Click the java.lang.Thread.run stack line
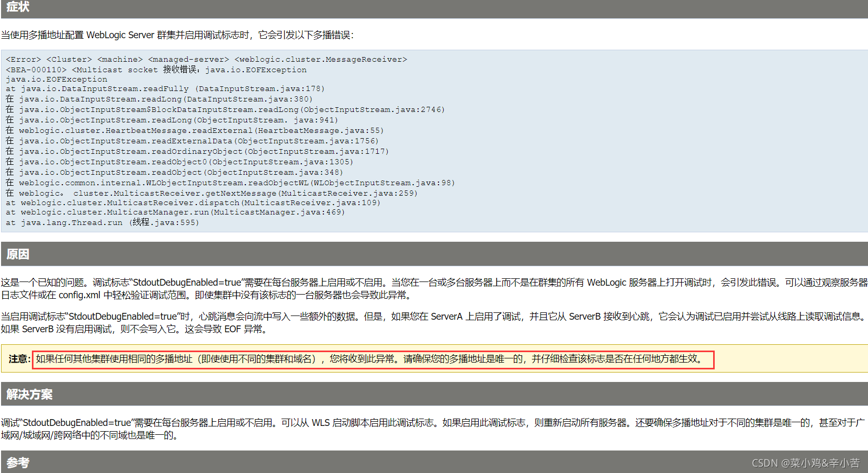 pyautogui.click(x=103, y=222)
